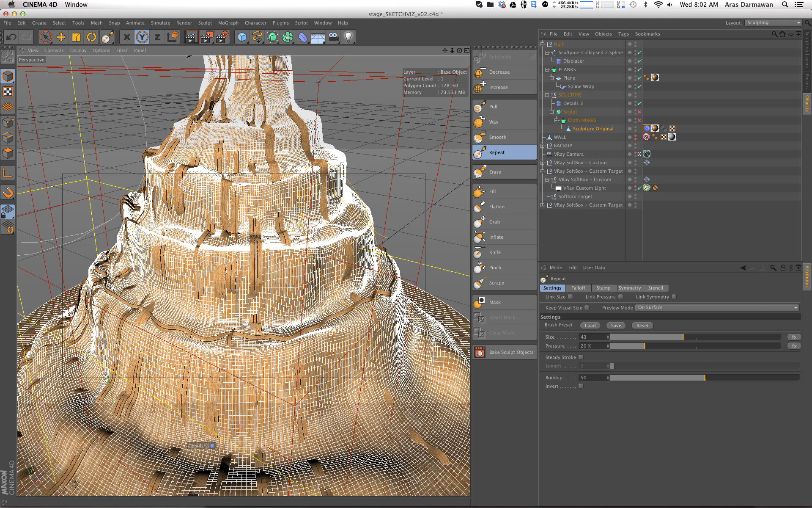
Task: Select the Rotate tool in toolbar
Action: (x=91, y=37)
